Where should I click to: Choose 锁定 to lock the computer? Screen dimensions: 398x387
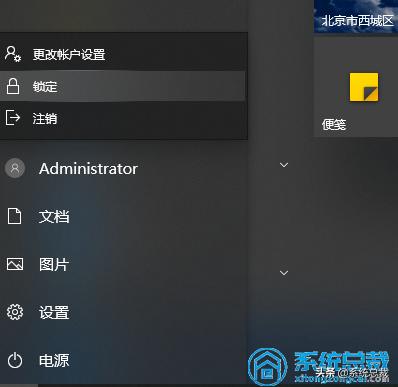point(124,86)
